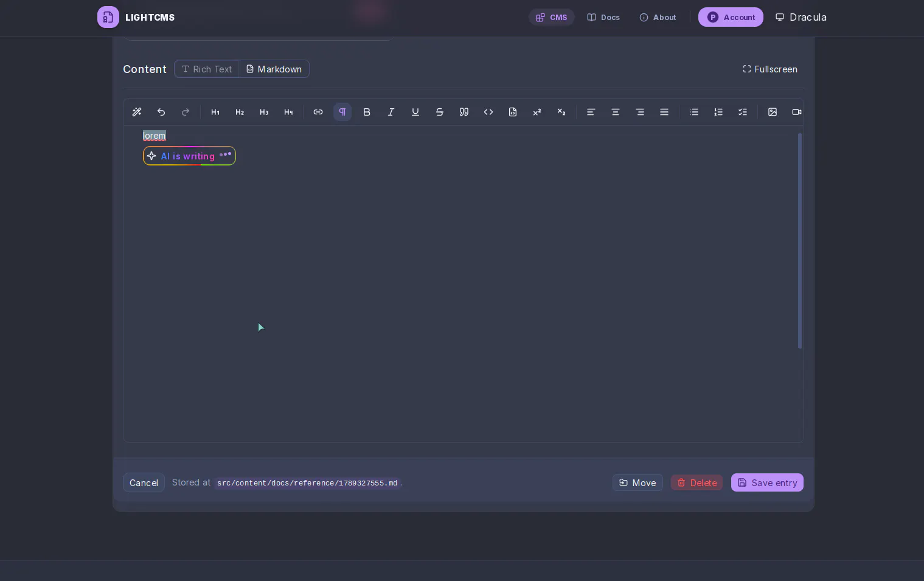Delete this entry
924x581 pixels.
(x=697, y=483)
